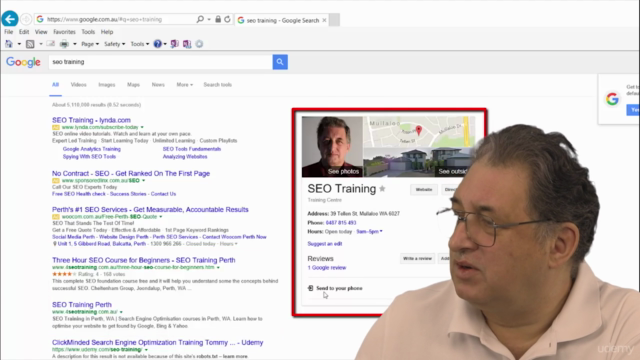Open the File menu

(x=9, y=32)
